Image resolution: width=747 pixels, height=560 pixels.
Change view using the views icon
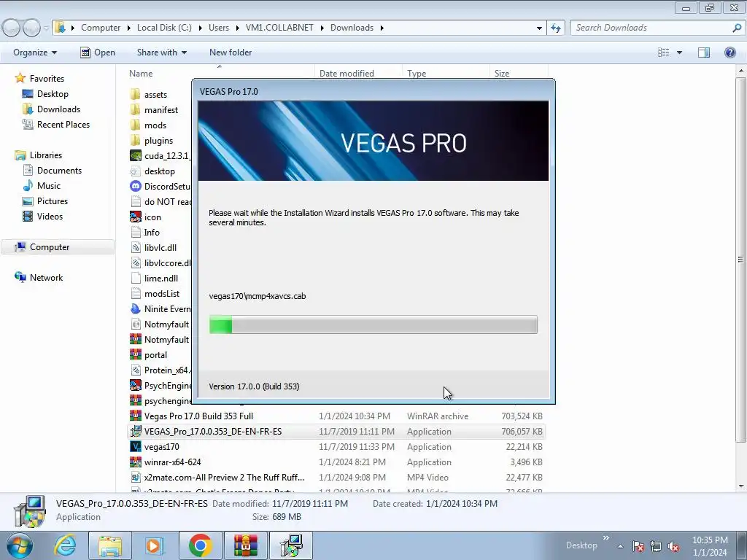tap(664, 52)
